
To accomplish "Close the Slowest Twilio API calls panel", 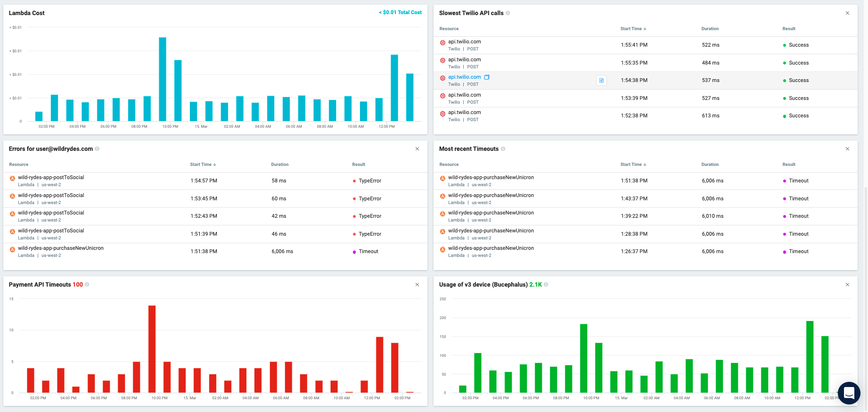I will click(847, 13).
